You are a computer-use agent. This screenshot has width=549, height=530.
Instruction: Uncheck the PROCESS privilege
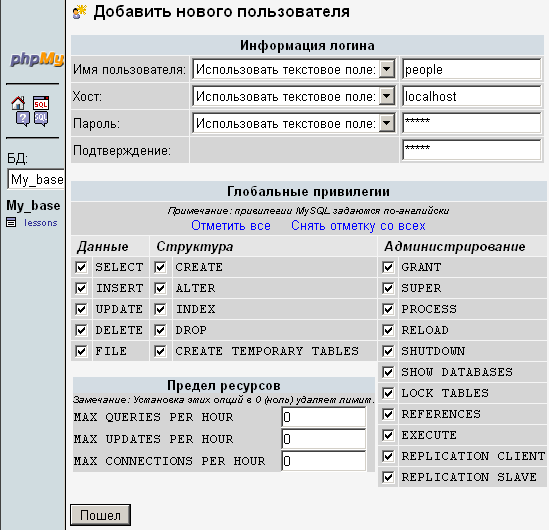coord(388,309)
